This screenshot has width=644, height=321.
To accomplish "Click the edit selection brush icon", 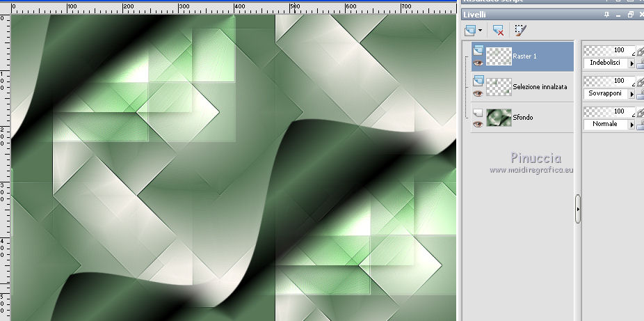I will coord(520,30).
